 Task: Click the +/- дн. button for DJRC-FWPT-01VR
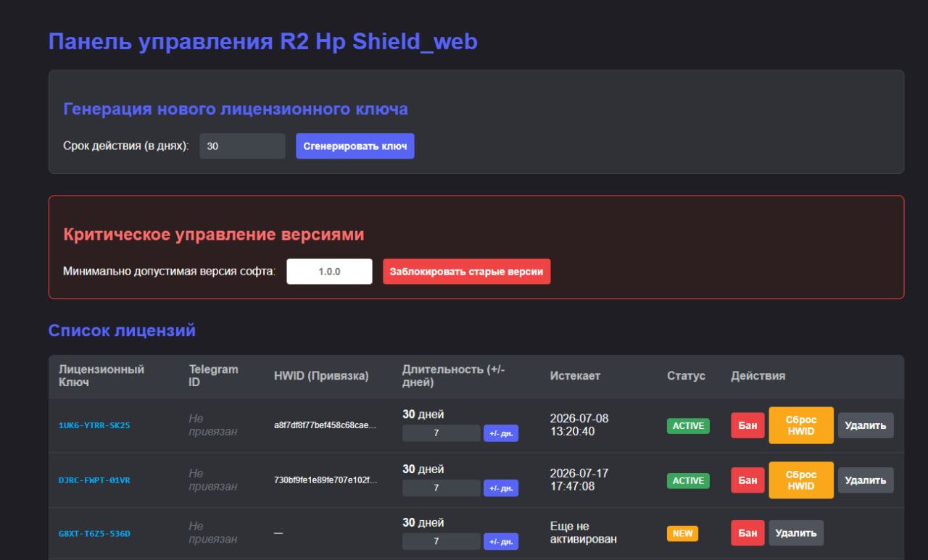click(501, 488)
